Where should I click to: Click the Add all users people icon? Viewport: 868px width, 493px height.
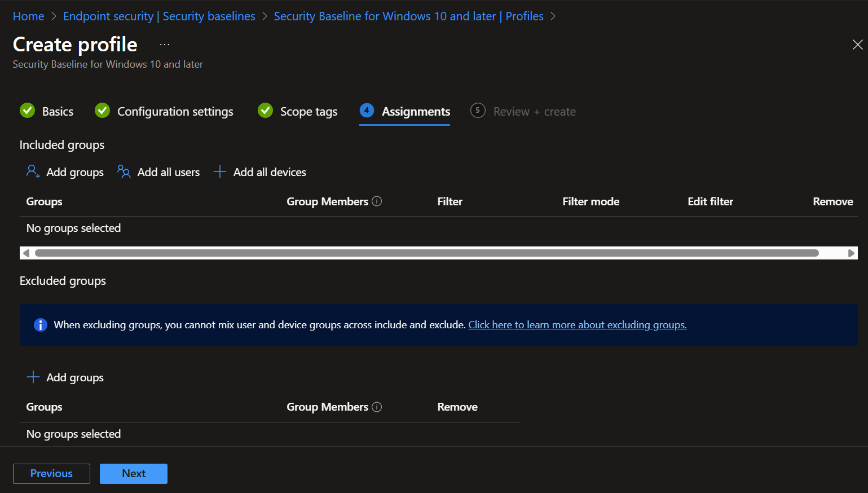click(124, 171)
